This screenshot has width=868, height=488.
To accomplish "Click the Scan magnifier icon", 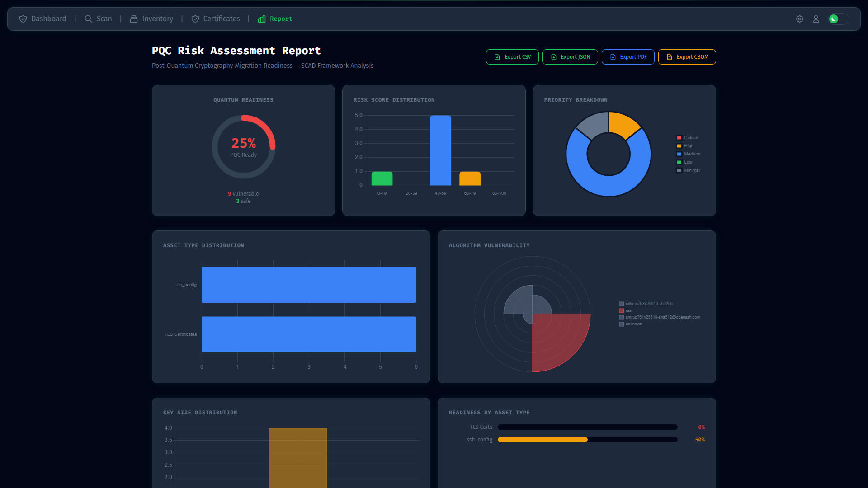I will tap(89, 19).
